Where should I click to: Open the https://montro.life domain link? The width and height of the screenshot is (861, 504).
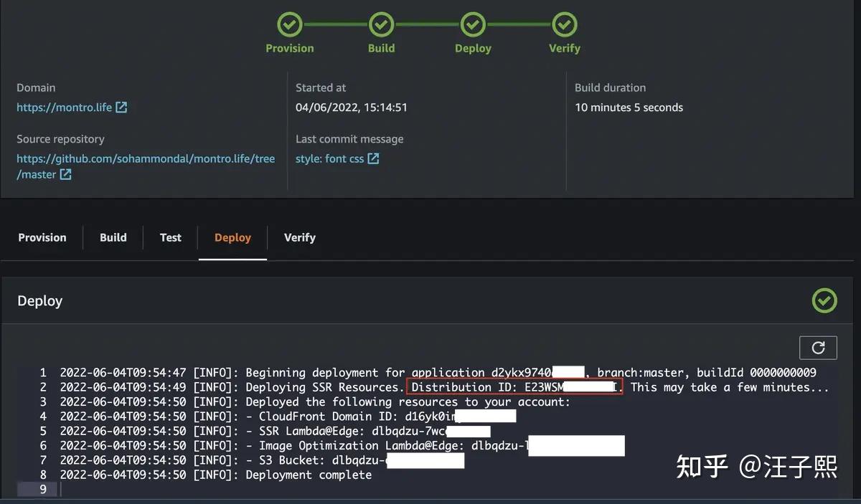(x=62, y=108)
